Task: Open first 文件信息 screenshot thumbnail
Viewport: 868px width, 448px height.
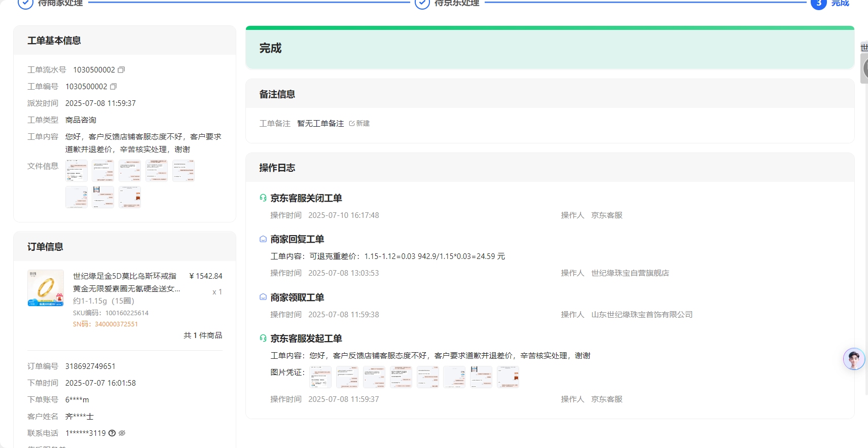Action: click(77, 171)
